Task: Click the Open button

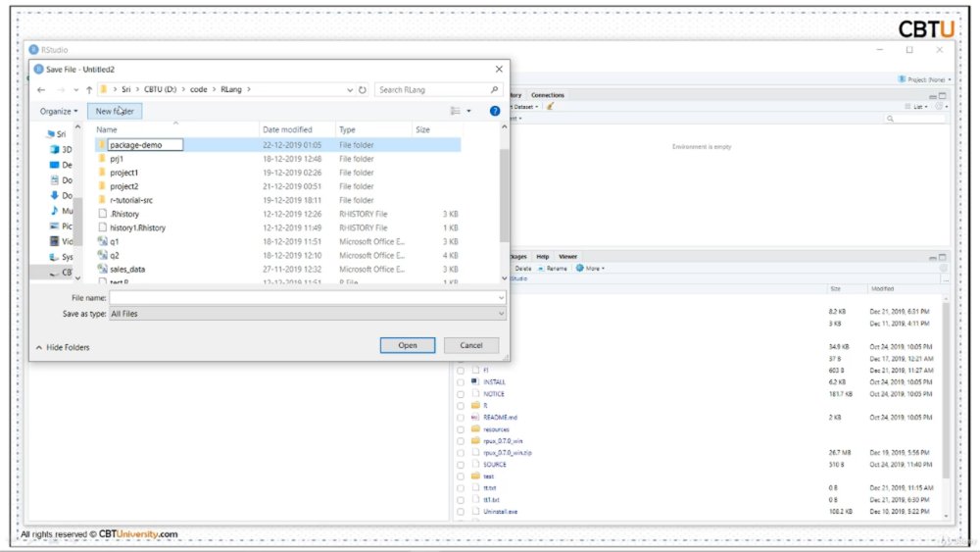Action: pyautogui.click(x=408, y=345)
